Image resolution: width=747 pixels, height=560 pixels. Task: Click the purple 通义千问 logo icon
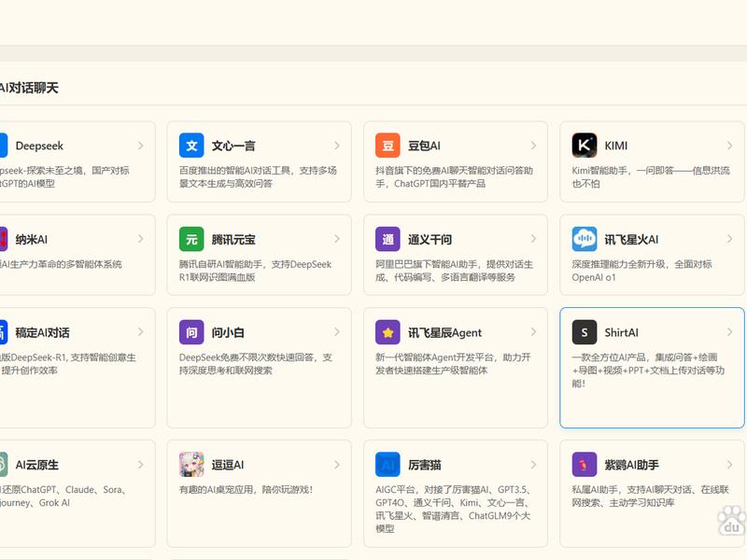[x=388, y=239]
